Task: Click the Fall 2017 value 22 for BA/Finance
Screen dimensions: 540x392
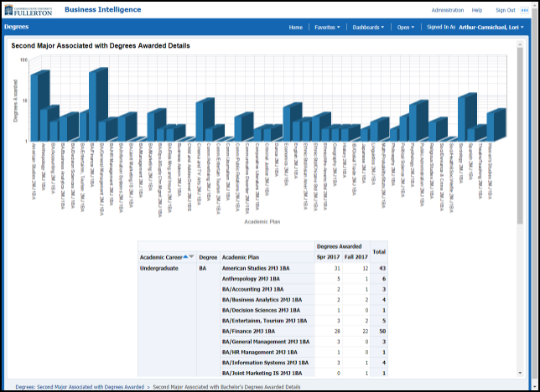Action: [365, 331]
